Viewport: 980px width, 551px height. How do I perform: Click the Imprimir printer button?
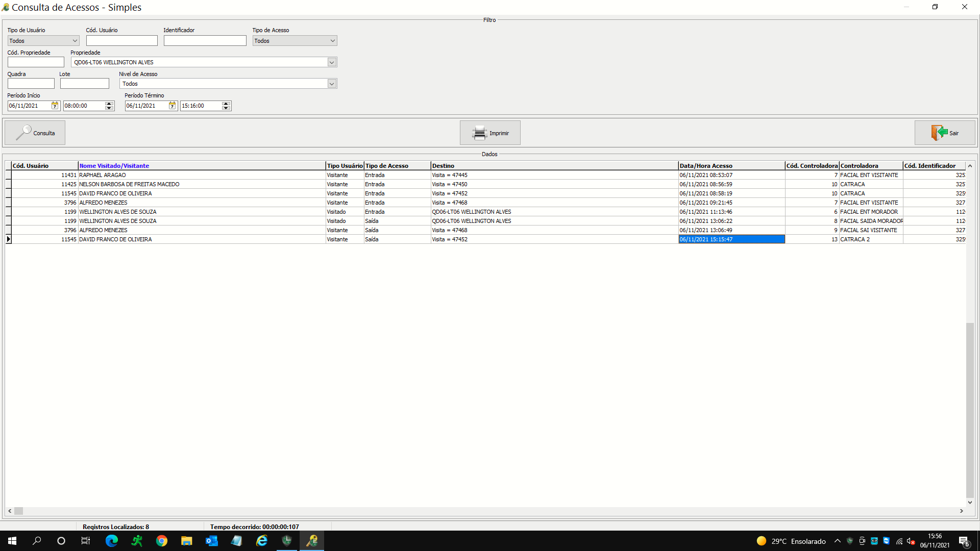pyautogui.click(x=490, y=133)
